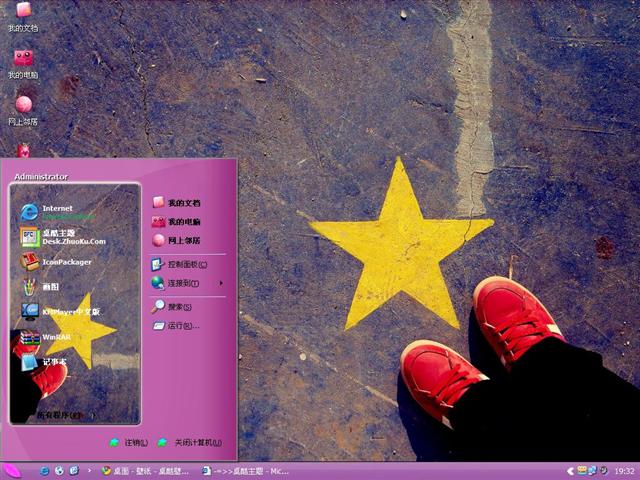The width and height of the screenshot is (640, 480).
Task: Open the 我的文档 desktop icon
Action: click(x=23, y=16)
